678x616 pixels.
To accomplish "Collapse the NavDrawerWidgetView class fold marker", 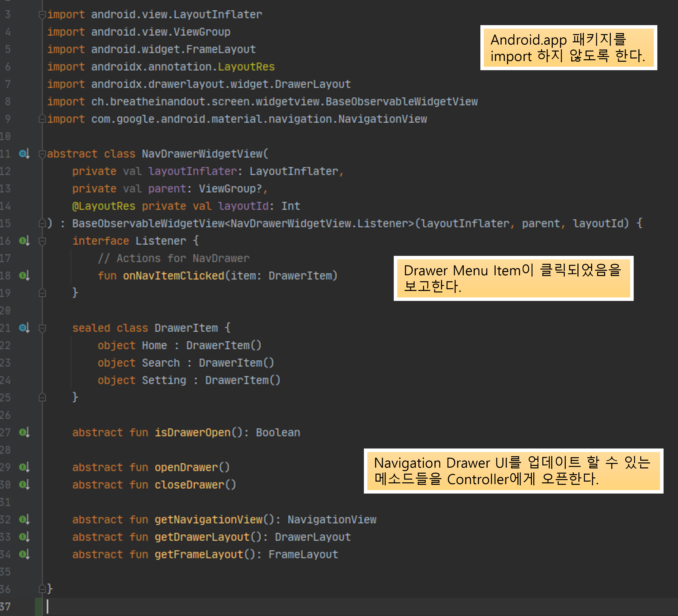I will pyautogui.click(x=42, y=154).
